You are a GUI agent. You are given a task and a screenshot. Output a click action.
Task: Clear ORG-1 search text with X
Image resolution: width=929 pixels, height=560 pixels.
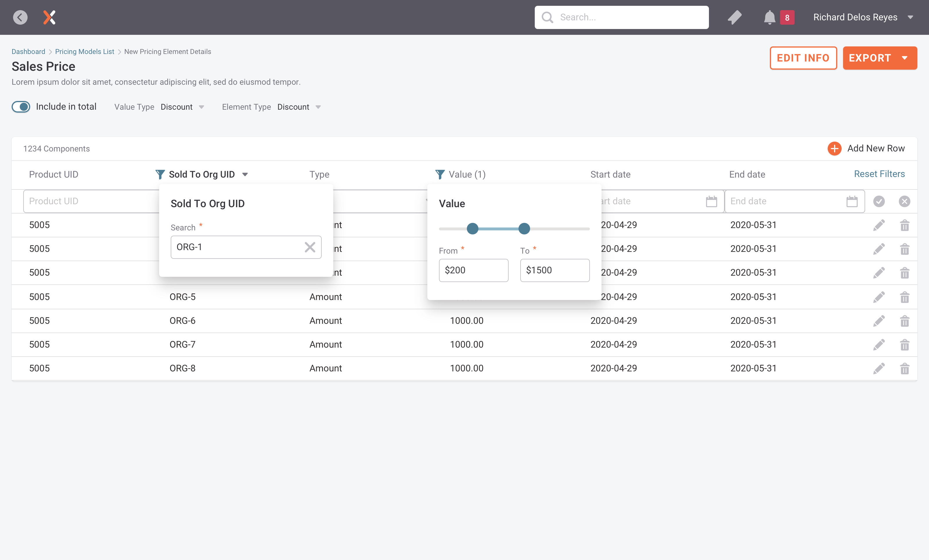pos(310,247)
